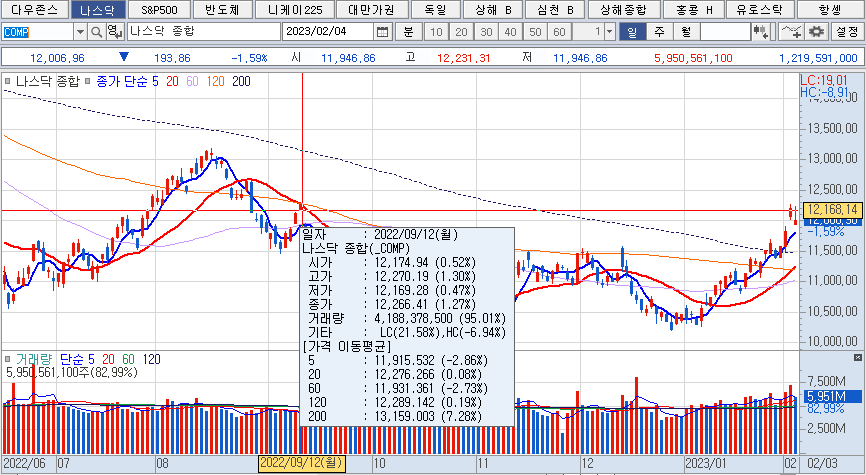Click the orange 120 price moving average label
The height and width of the screenshot is (475, 866).
pos(215,82)
